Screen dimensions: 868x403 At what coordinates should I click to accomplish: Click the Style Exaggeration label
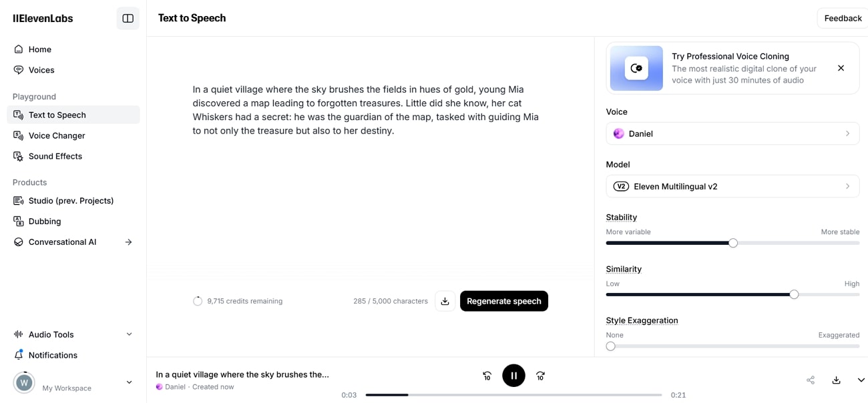point(642,321)
